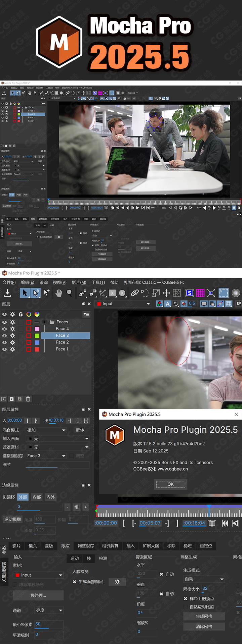Switch to 相机解算 tab in large panel
Screen dimensions: 242x644
(x=110, y=546)
